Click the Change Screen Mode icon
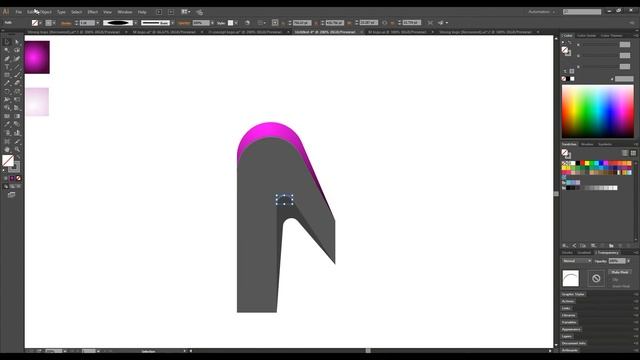 point(11,195)
